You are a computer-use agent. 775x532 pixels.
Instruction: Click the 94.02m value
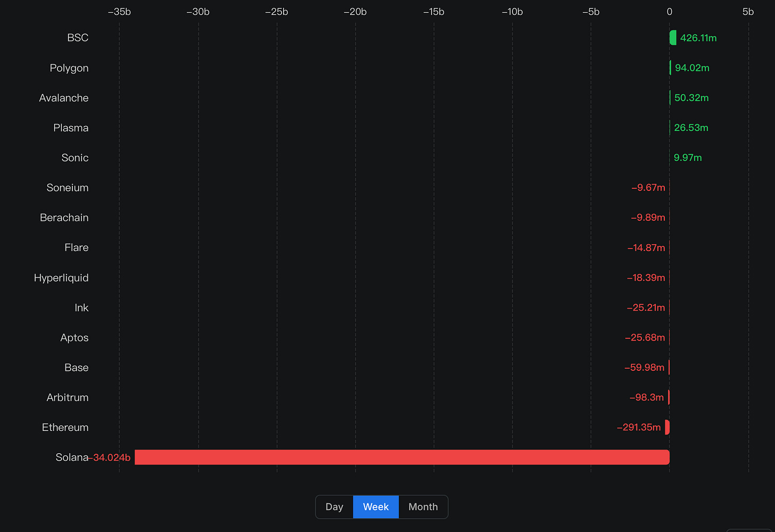tap(692, 68)
